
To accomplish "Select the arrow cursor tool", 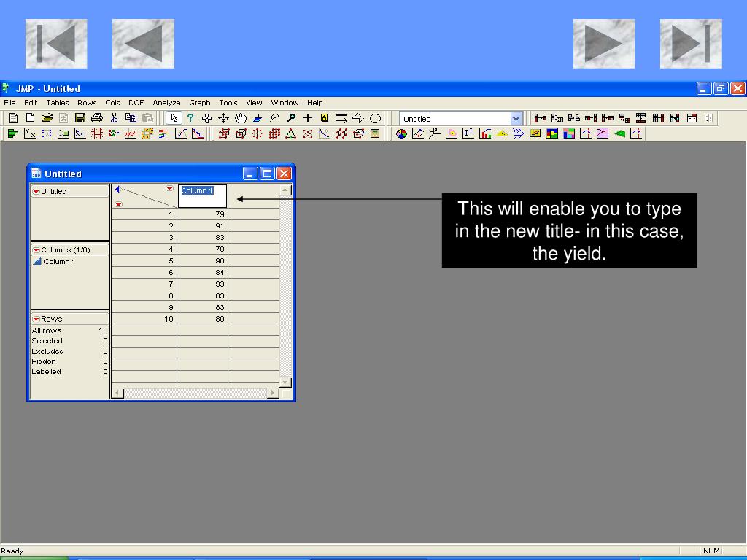I will [174, 118].
